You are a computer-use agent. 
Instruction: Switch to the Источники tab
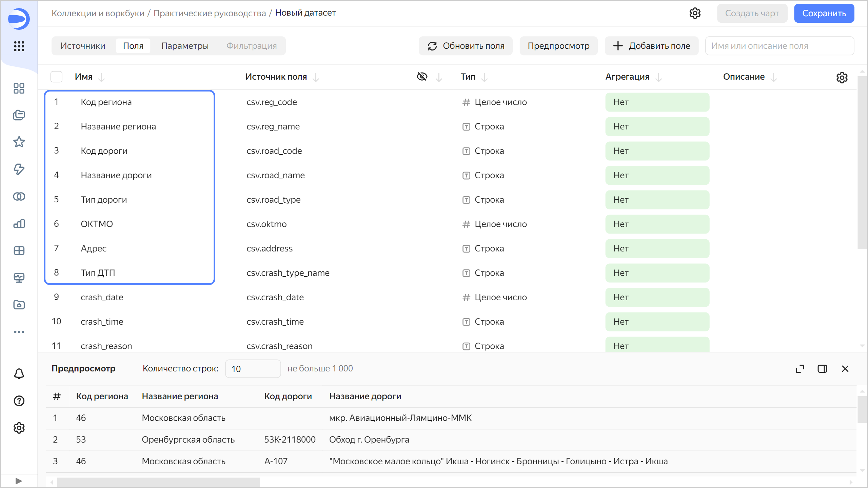(x=83, y=46)
